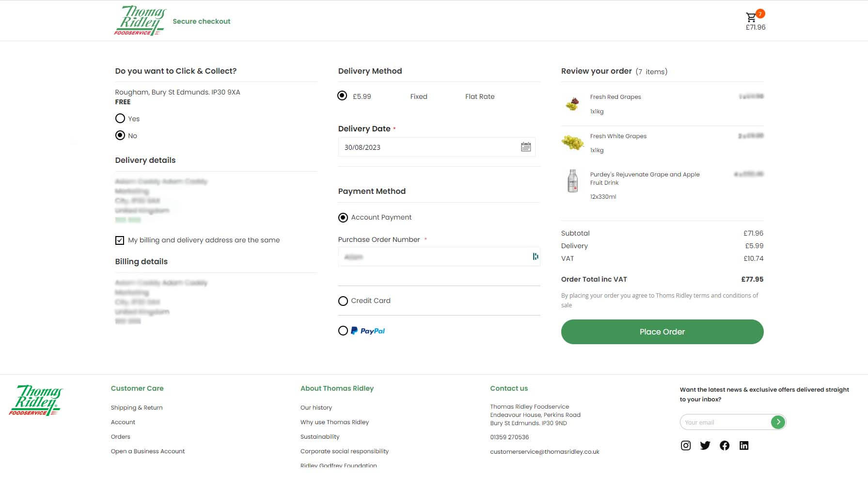Click the customer service email address
The width and height of the screenshot is (868, 477).
(544, 452)
